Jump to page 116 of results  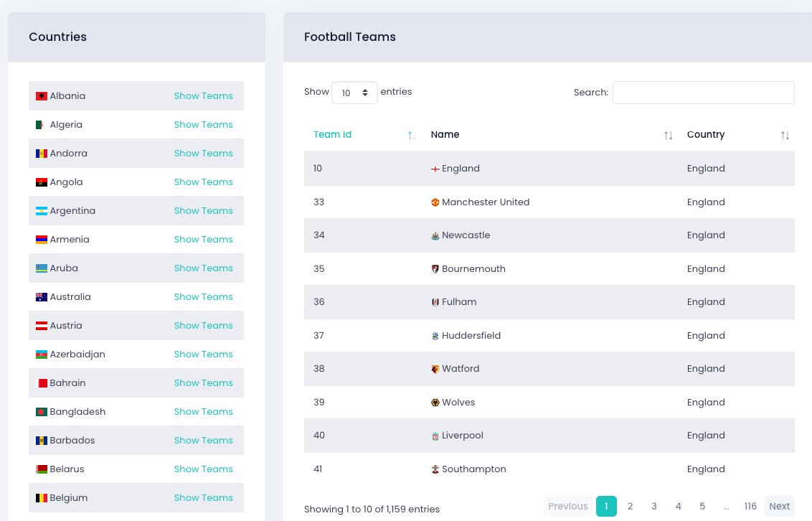coord(750,507)
